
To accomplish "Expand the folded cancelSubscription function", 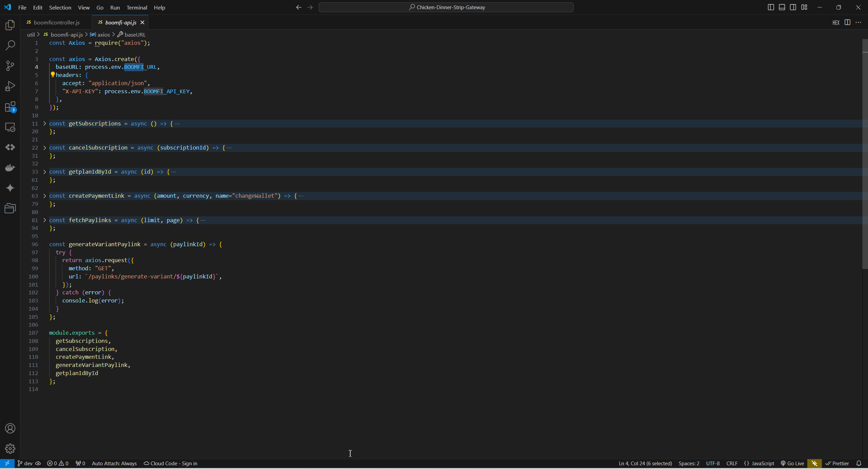I will (44, 148).
